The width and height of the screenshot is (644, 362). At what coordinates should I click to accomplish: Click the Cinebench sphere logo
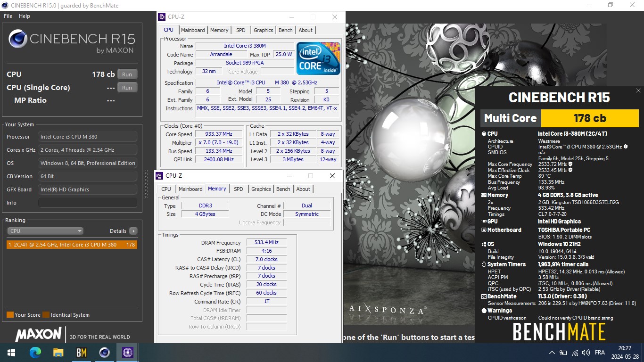[x=17, y=39]
